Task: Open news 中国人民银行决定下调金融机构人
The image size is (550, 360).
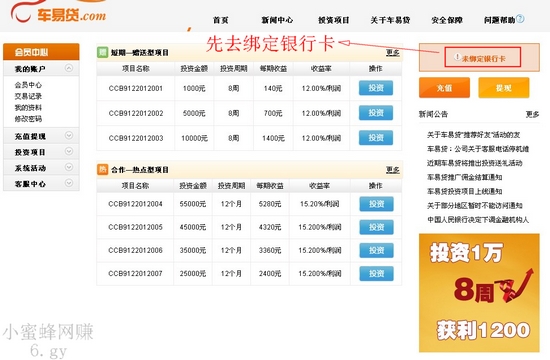Action: [x=478, y=220]
